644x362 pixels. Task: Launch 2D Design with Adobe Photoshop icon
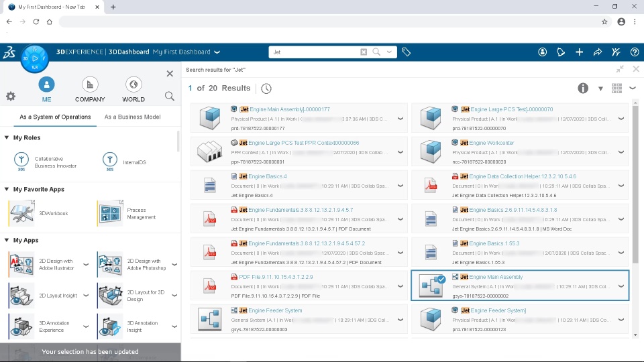(x=110, y=265)
